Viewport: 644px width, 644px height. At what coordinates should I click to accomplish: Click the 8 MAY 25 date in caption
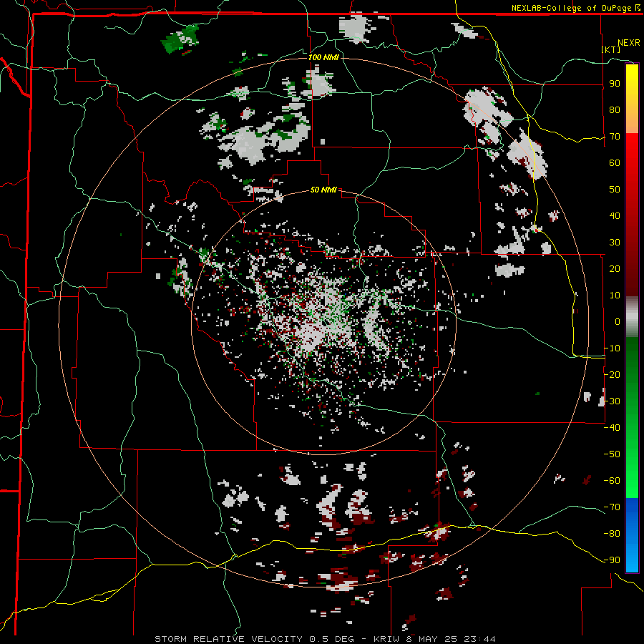coord(431,639)
